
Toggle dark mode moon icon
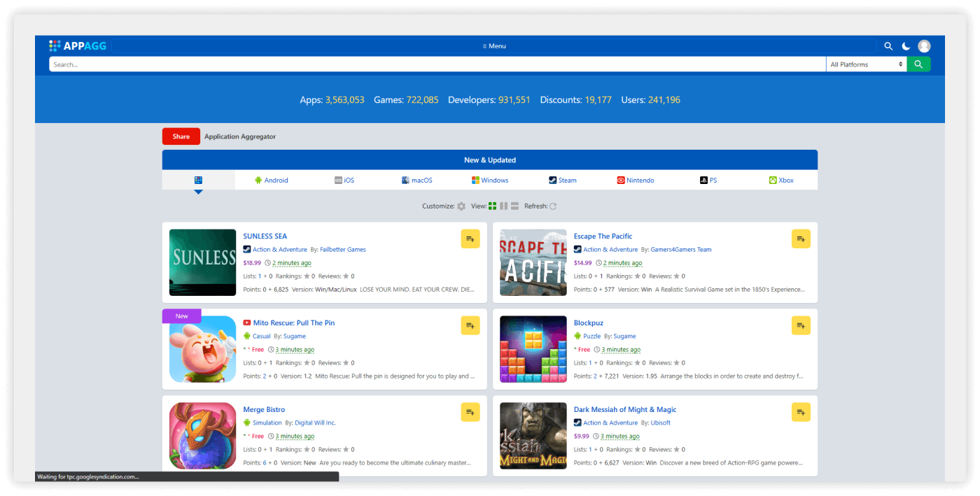(906, 46)
